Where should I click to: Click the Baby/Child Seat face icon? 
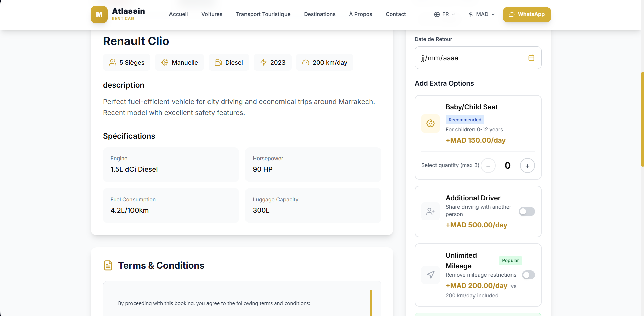coord(430,124)
